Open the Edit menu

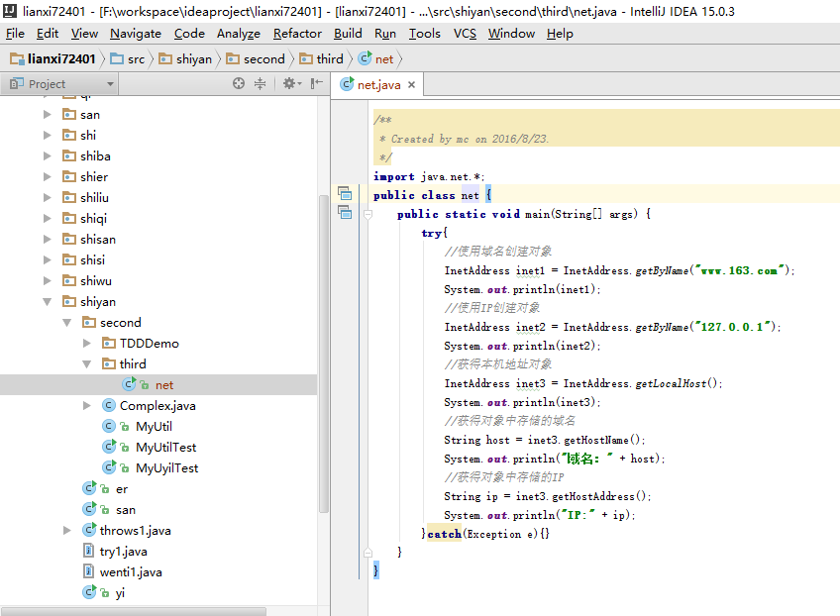click(x=48, y=34)
